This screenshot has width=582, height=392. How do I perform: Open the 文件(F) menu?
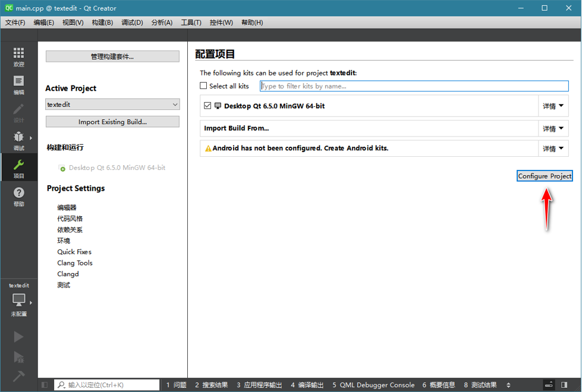(15, 23)
